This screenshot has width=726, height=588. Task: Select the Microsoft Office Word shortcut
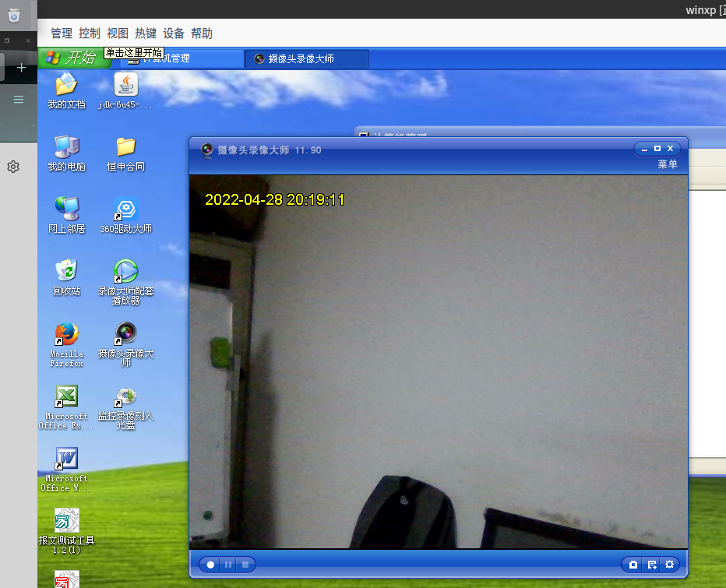point(67,470)
